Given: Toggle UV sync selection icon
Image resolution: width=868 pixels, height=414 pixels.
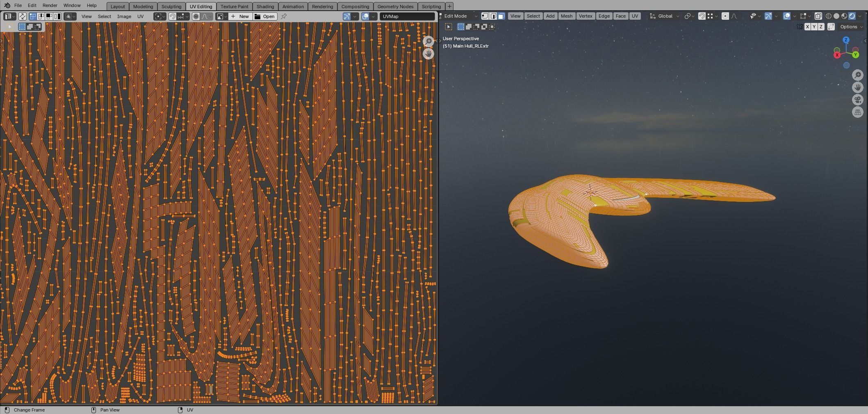Looking at the screenshot, I should (x=23, y=16).
